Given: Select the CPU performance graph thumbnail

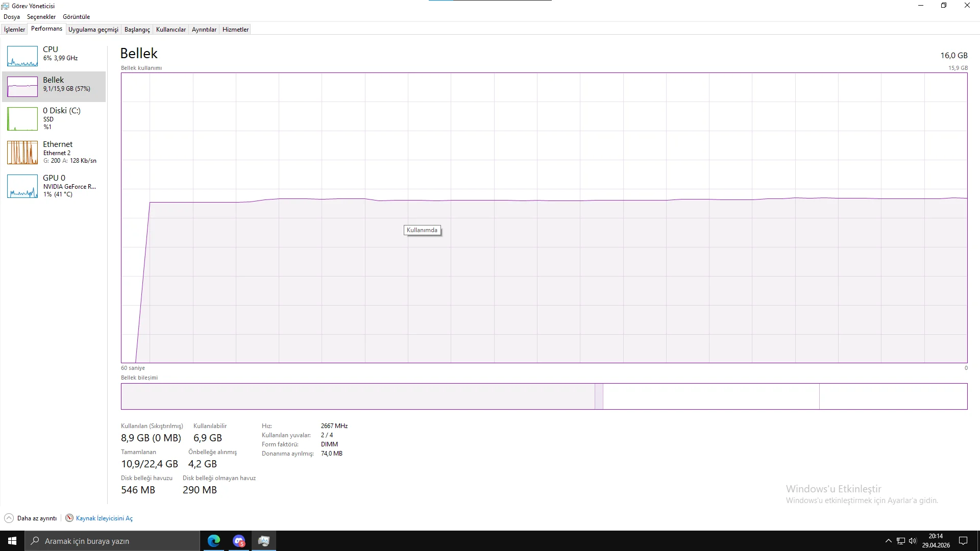Looking at the screenshot, I should (22, 56).
